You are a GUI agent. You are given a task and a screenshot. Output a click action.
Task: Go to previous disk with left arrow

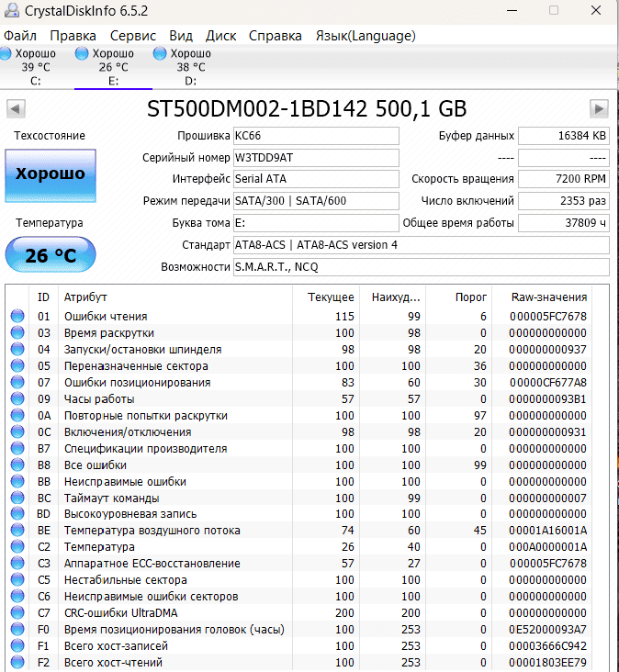pyautogui.click(x=16, y=109)
